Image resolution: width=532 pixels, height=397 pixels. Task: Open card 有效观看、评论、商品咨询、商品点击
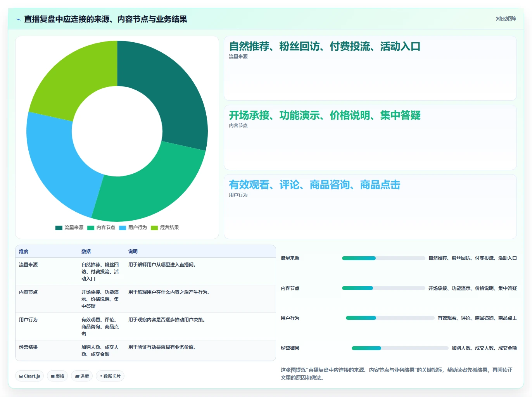[x=370, y=207]
